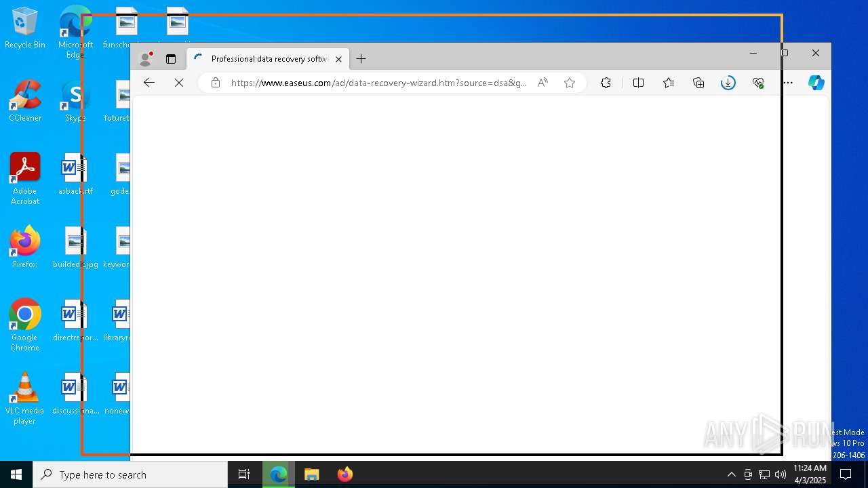Select Adobe Acrobat desktop shortcut
Screen dimensions: 868x488
coord(25,179)
